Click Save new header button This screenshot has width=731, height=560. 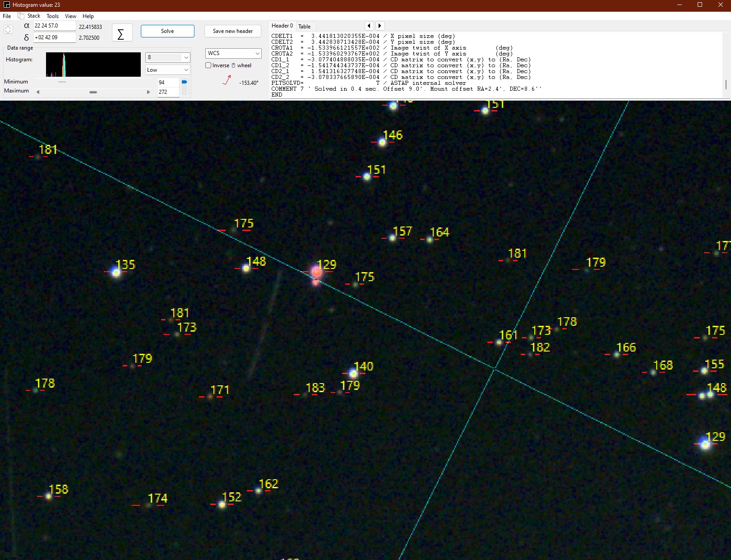(232, 31)
